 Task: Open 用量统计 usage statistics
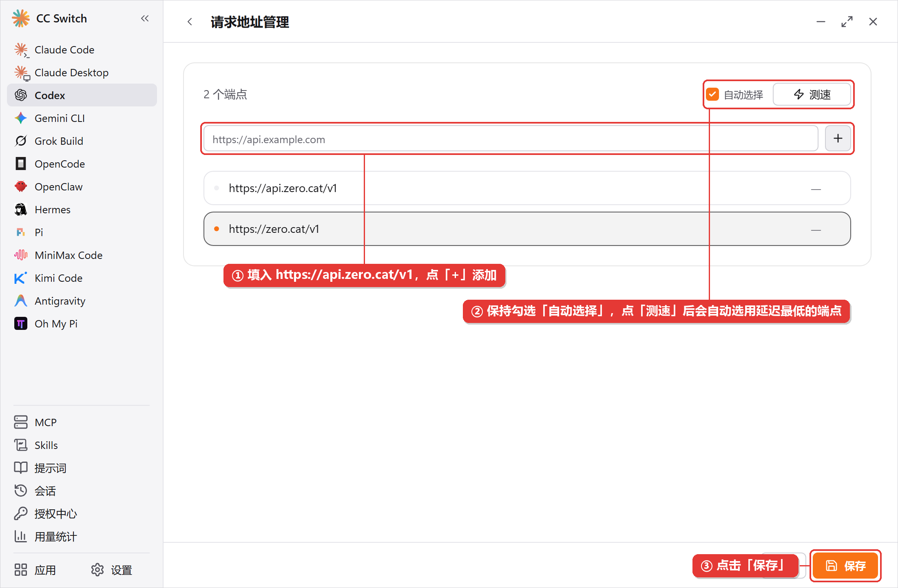pyautogui.click(x=82, y=537)
